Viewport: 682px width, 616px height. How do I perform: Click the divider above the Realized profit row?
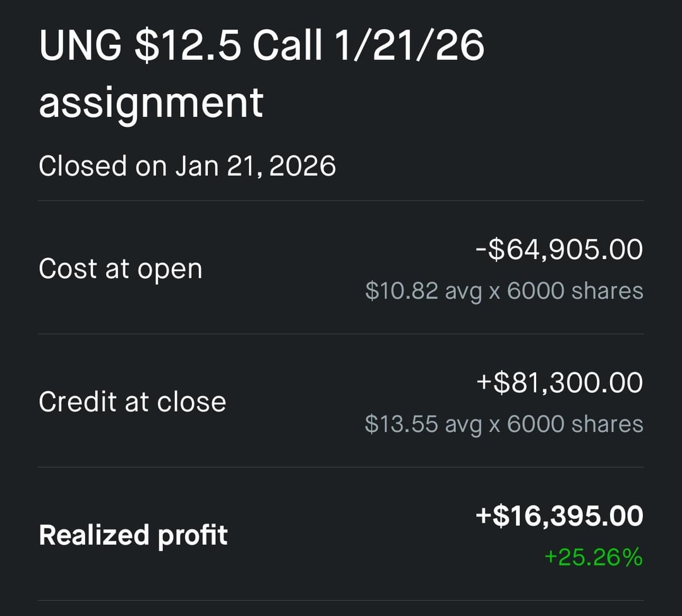pyautogui.click(x=341, y=467)
